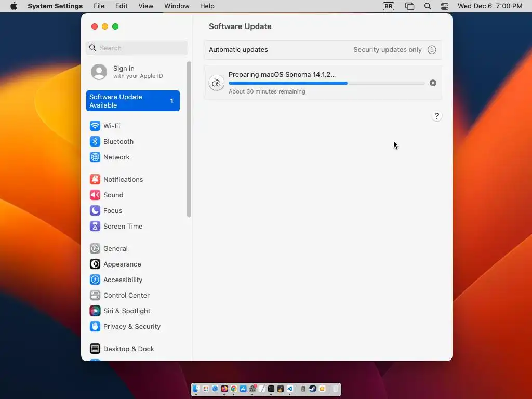This screenshot has width=532, height=399.
Task: Open the Edit menu
Action: click(121, 6)
